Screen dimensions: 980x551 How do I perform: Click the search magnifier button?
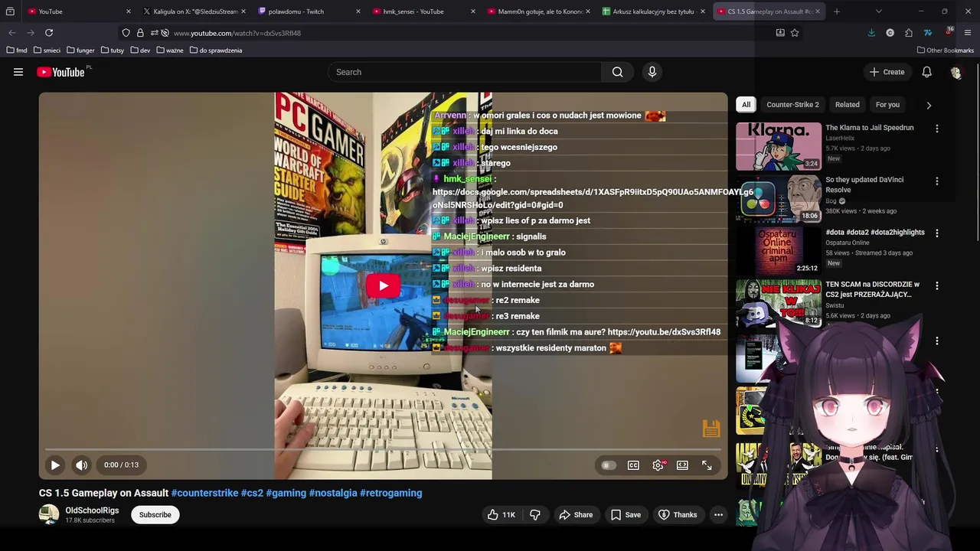[x=617, y=72]
